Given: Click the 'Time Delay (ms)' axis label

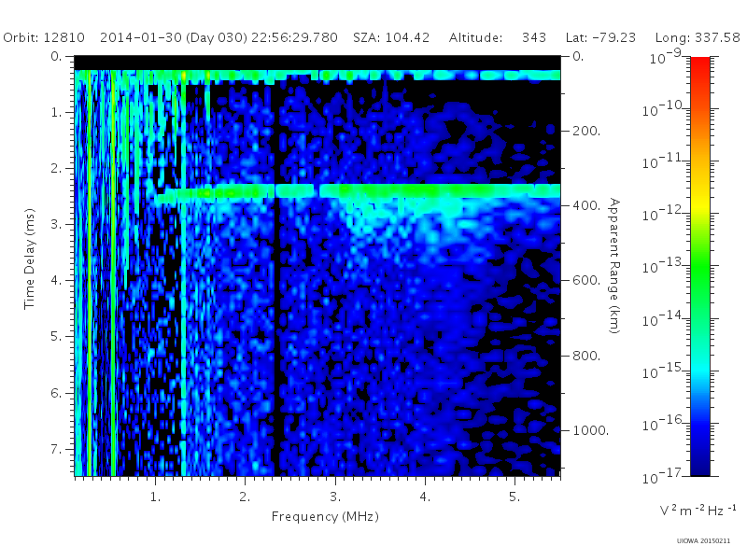Looking at the screenshot, I should click(x=30, y=259).
